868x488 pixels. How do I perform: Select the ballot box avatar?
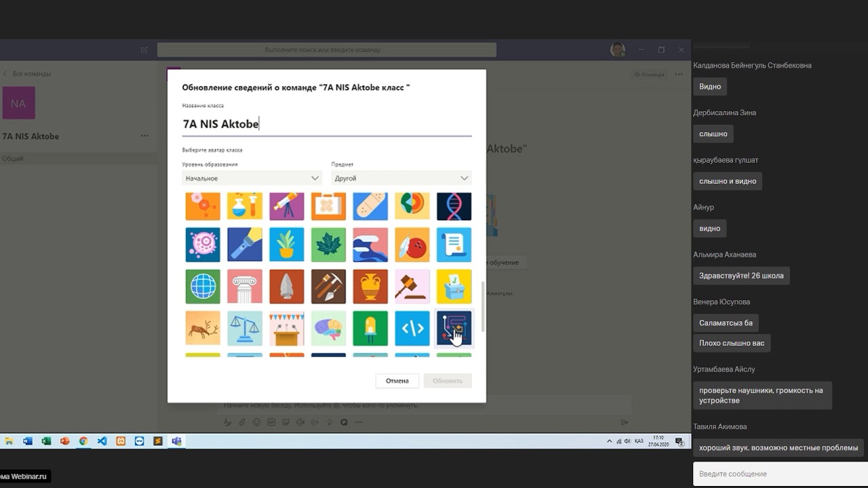[454, 287]
